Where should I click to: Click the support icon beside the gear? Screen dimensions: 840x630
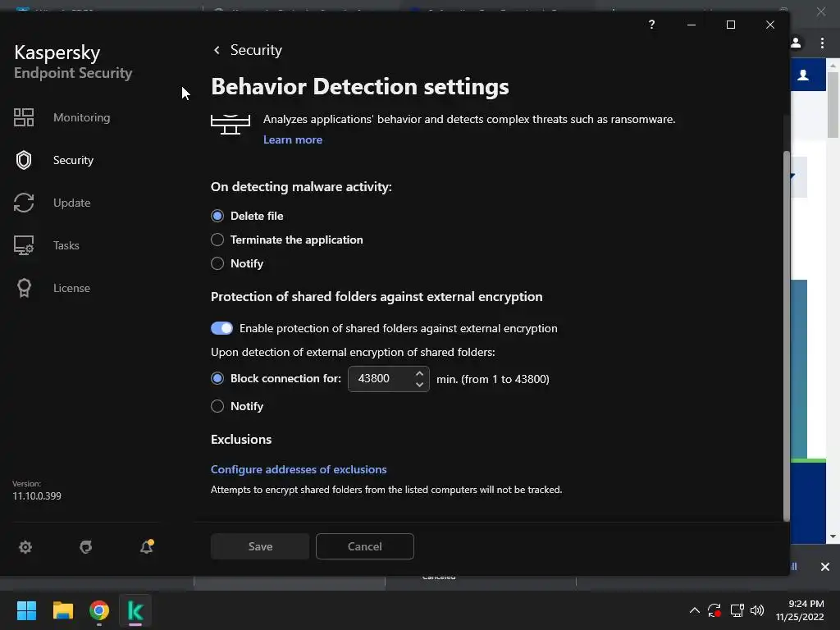tap(86, 547)
